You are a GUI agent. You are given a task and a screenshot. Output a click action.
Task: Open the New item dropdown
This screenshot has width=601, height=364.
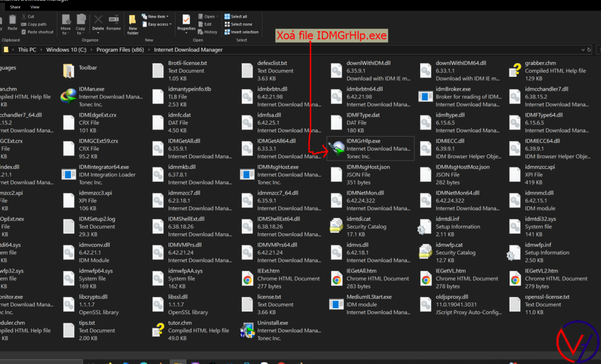[x=158, y=16]
